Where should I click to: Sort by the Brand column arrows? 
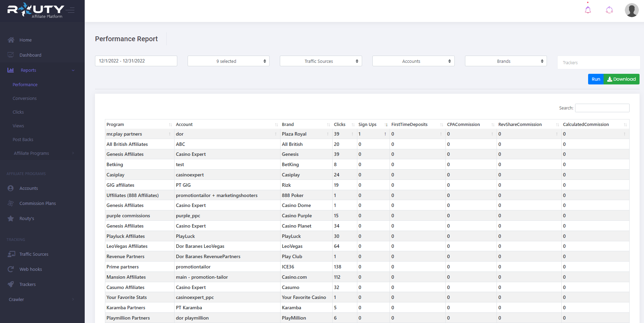329,125
